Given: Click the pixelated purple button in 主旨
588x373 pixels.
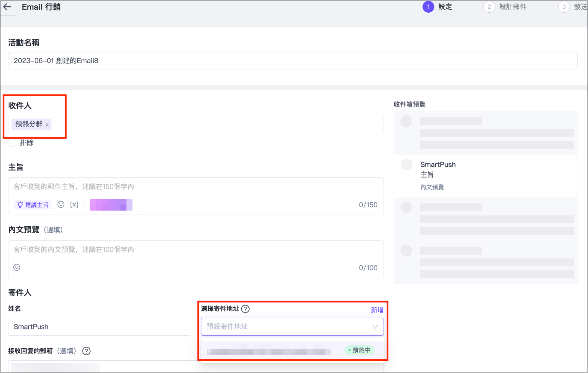Looking at the screenshot, I should (x=111, y=205).
